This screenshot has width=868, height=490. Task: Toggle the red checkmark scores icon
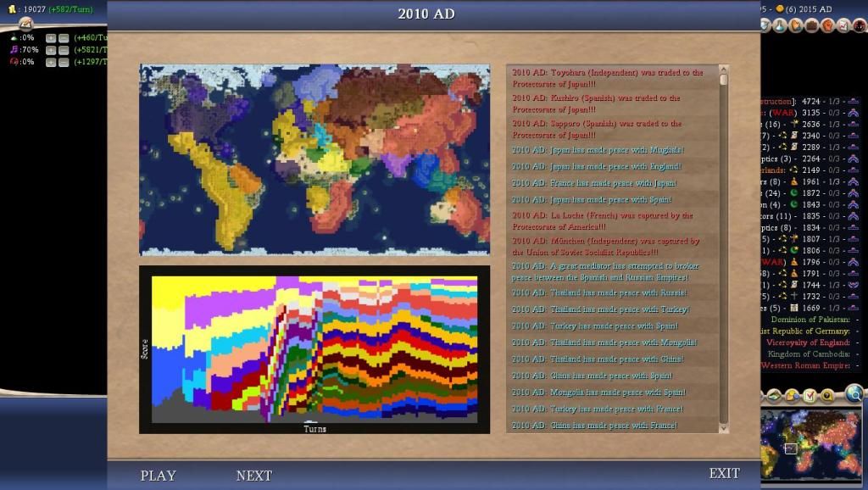(x=810, y=395)
